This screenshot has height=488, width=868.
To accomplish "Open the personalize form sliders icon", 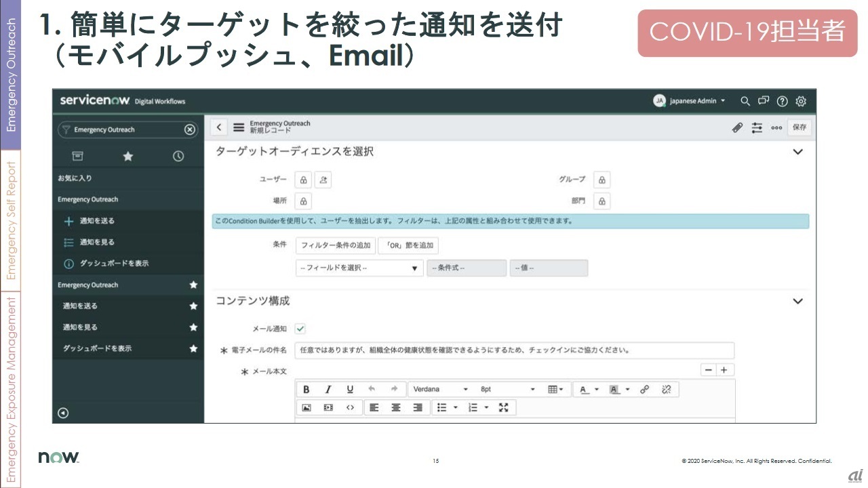I will [757, 127].
